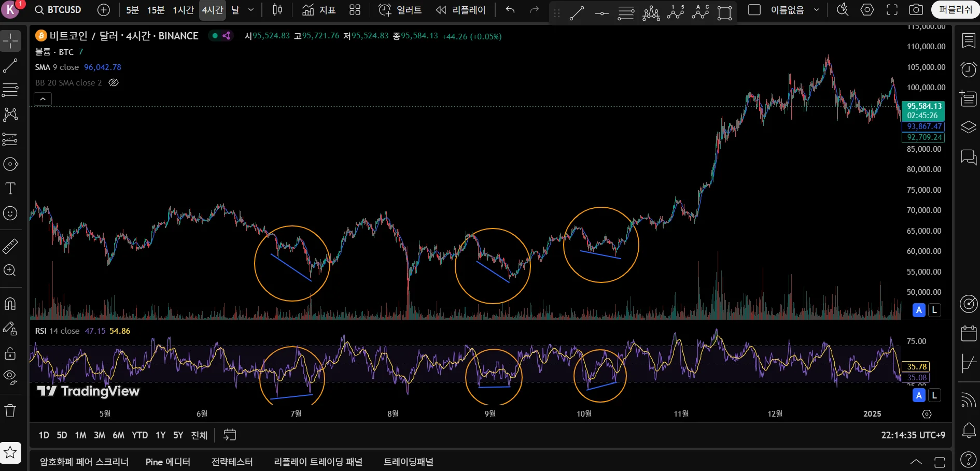Open the Pine 에디터 tab

point(167,462)
